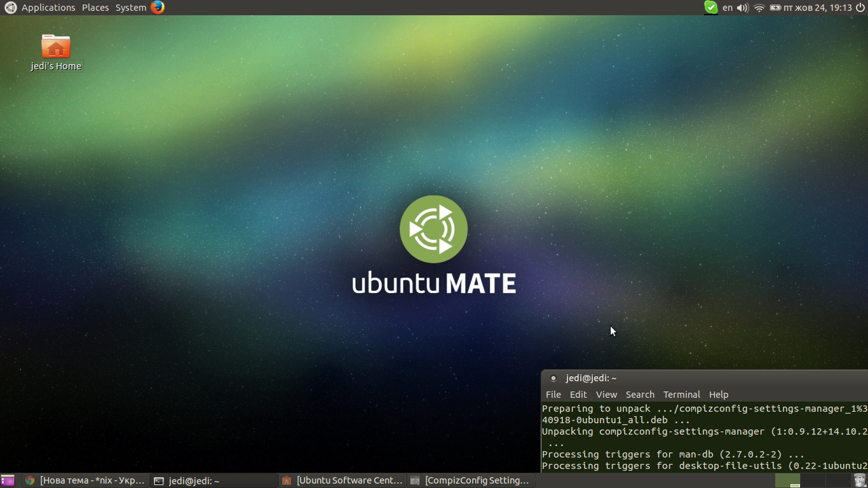The image size is (868, 488).
Task: Open the Applications menu
Action: [x=48, y=8]
